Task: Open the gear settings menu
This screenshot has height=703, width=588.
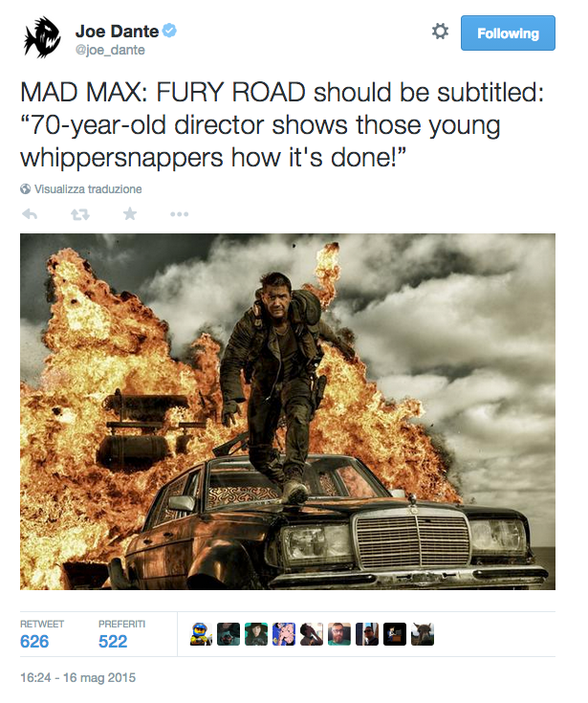Action: click(x=440, y=32)
